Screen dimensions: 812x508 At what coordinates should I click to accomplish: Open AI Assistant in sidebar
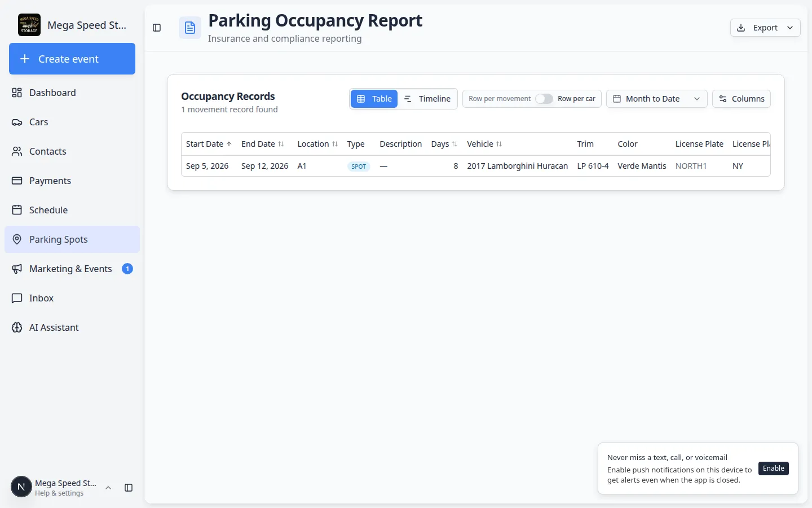(x=72, y=327)
